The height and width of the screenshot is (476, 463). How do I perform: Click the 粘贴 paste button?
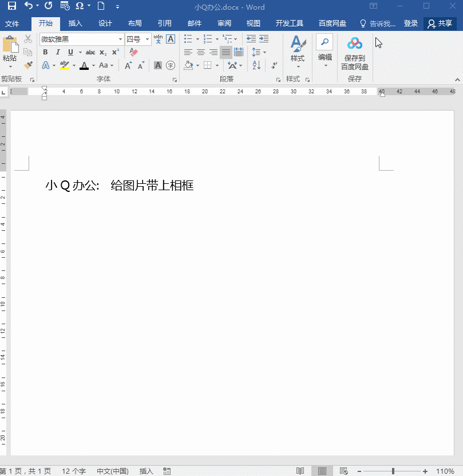point(10,48)
